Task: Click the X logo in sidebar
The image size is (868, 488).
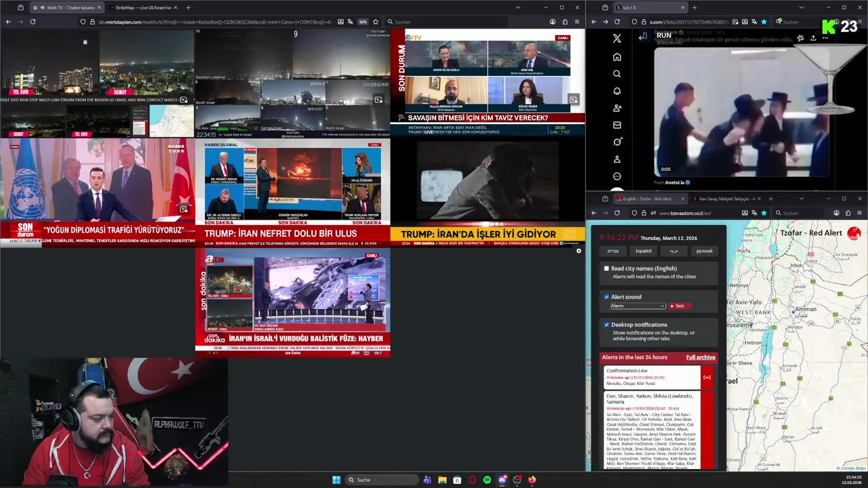Action: click(617, 39)
